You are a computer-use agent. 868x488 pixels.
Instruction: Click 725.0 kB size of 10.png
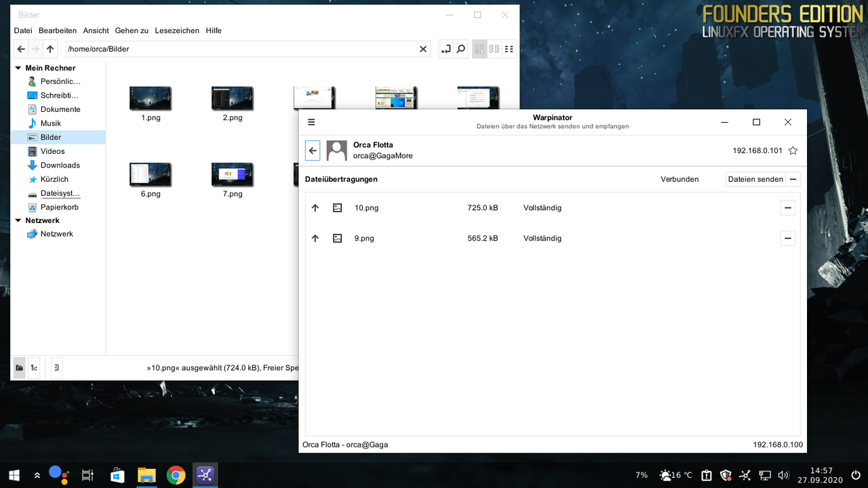483,208
